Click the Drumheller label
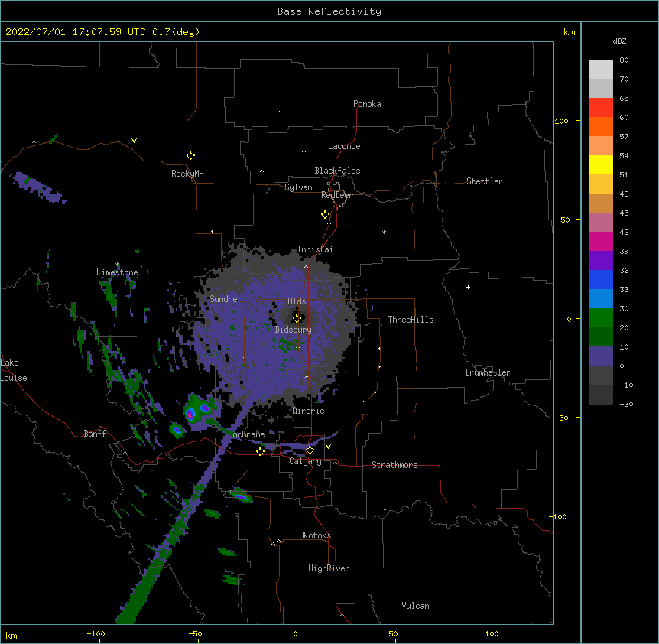This screenshot has height=644, width=659. pos(488,372)
